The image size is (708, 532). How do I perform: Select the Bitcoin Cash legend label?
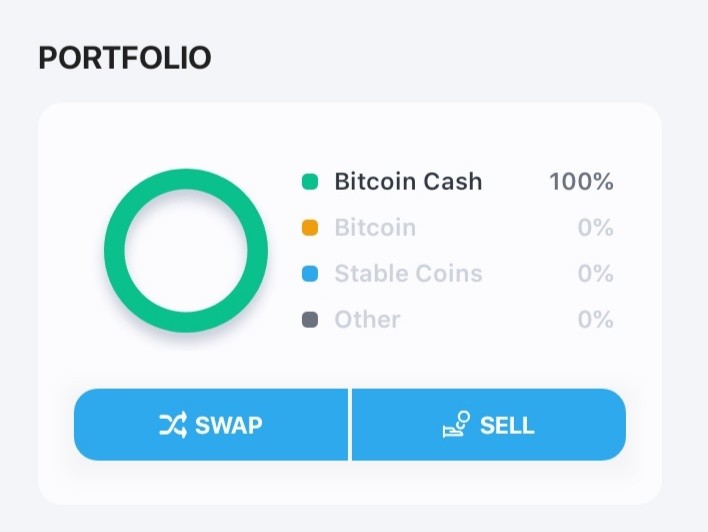pyautogui.click(x=408, y=182)
